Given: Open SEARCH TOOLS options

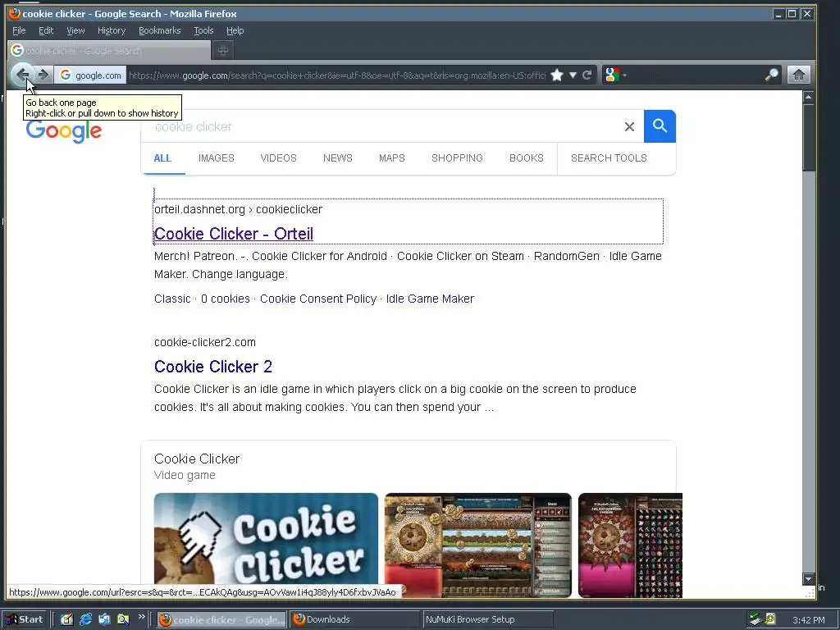Looking at the screenshot, I should click(x=609, y=158).
